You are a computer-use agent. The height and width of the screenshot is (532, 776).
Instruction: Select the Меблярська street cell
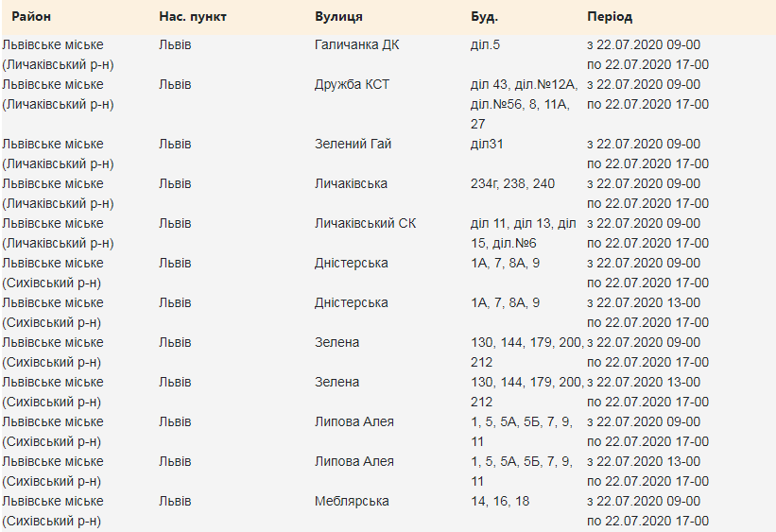pyautogui.click(x=352, y=501)
